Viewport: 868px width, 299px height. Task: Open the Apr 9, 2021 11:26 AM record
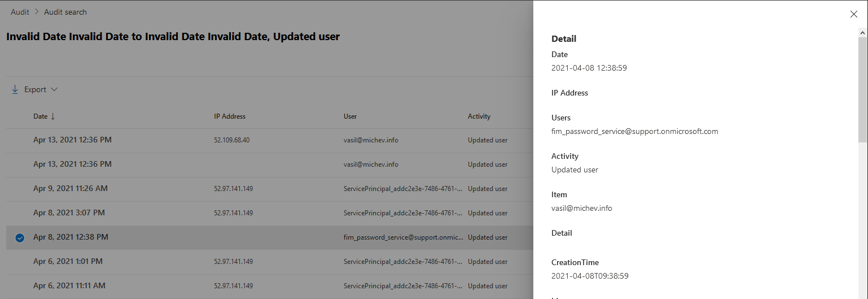pyautogui.click(x=70, y=188)
